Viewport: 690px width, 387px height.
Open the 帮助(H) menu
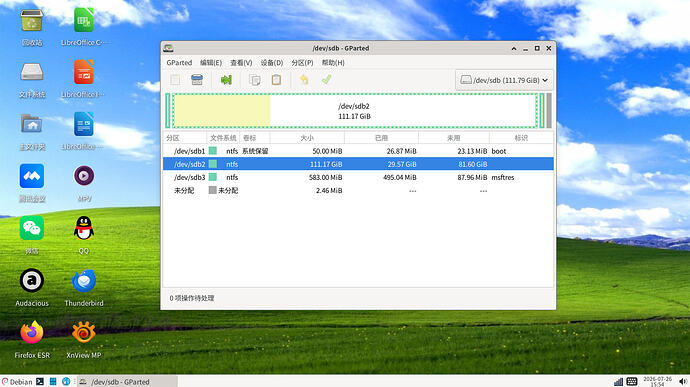click(x=333, y=63)
